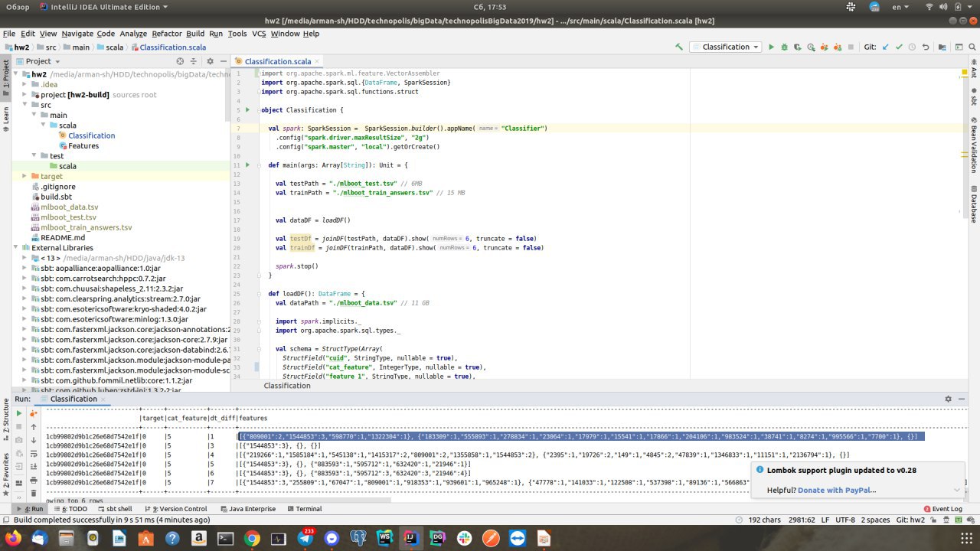Clear all console output with the trash icon
Screen dimensions: 980x551
coord(34,494)
